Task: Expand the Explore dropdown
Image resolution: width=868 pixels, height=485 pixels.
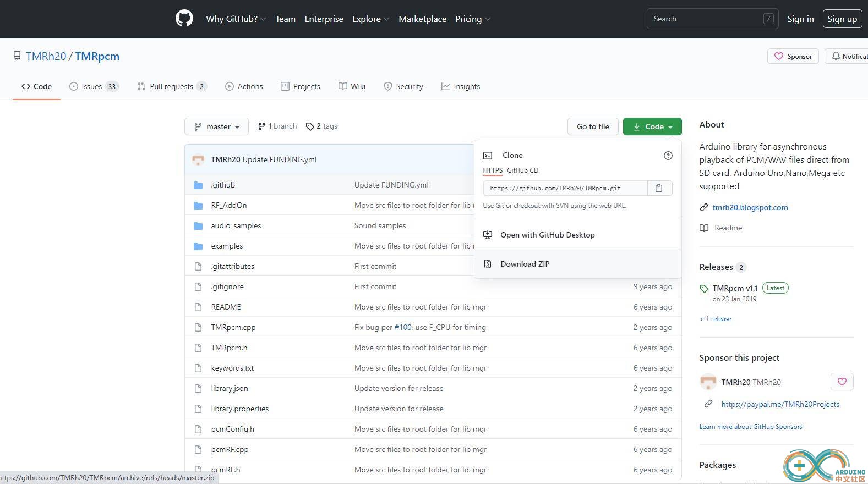Action: pyautogui.click(x=370, y=19)
